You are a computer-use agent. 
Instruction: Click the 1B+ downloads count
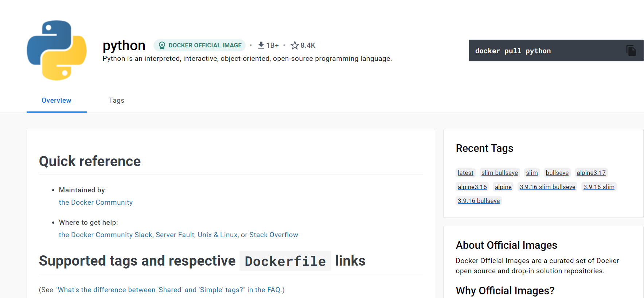tap(273, 45)
